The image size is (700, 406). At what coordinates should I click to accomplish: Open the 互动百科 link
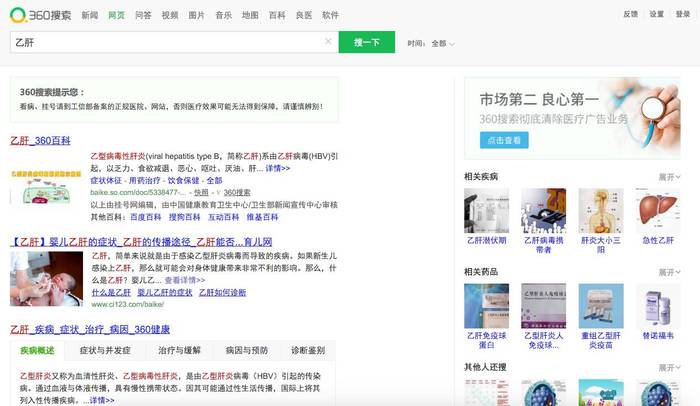224,217
